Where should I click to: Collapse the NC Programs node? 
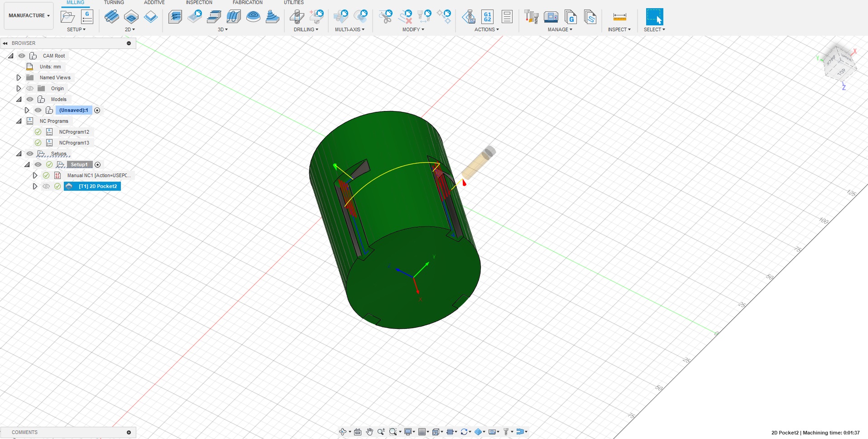pyautogui.click(x=19, y=121)
